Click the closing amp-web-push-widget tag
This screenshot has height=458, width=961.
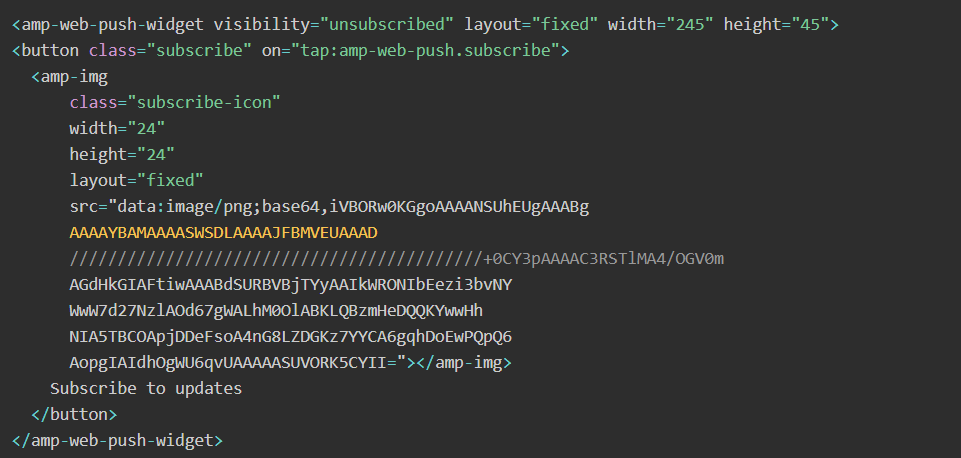coord(117,440)
